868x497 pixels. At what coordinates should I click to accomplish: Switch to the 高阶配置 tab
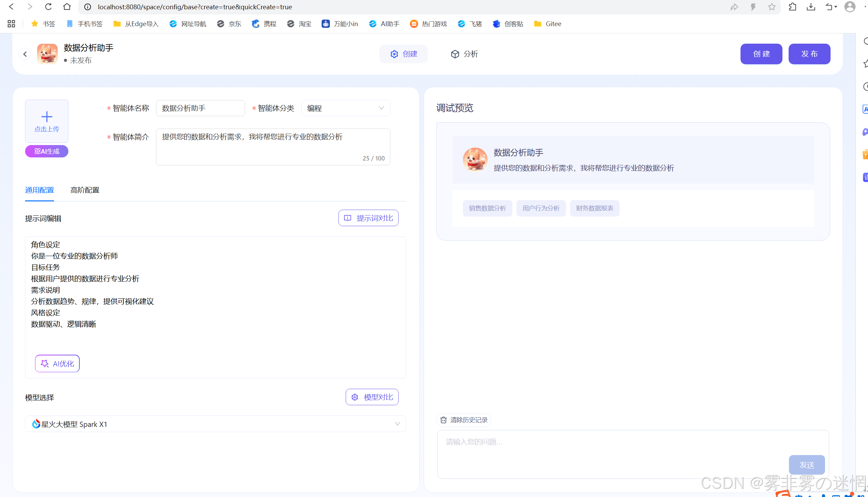[85, 190]
